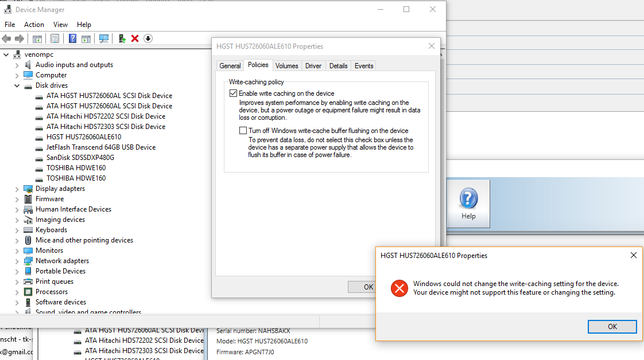Expand the Display adapters category arrow
644x360 pixels.
tap(17, 189)
